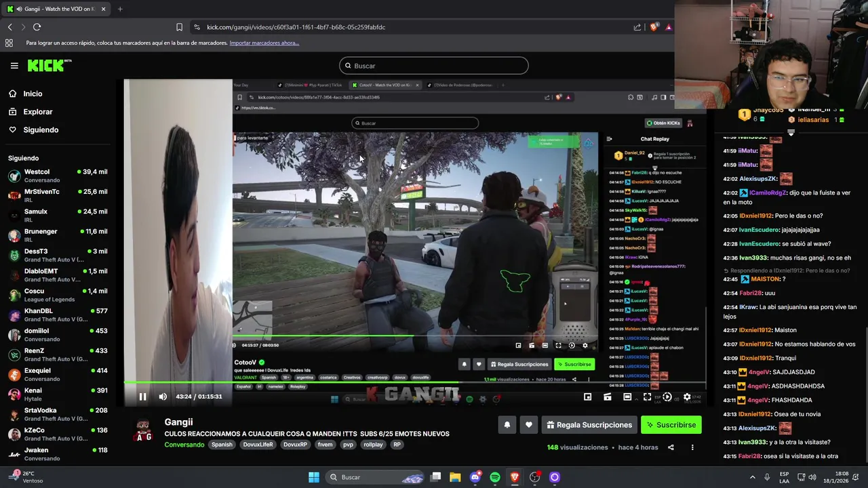Toggle theater mode in the player
868x488 pixels.
point(627,396)
